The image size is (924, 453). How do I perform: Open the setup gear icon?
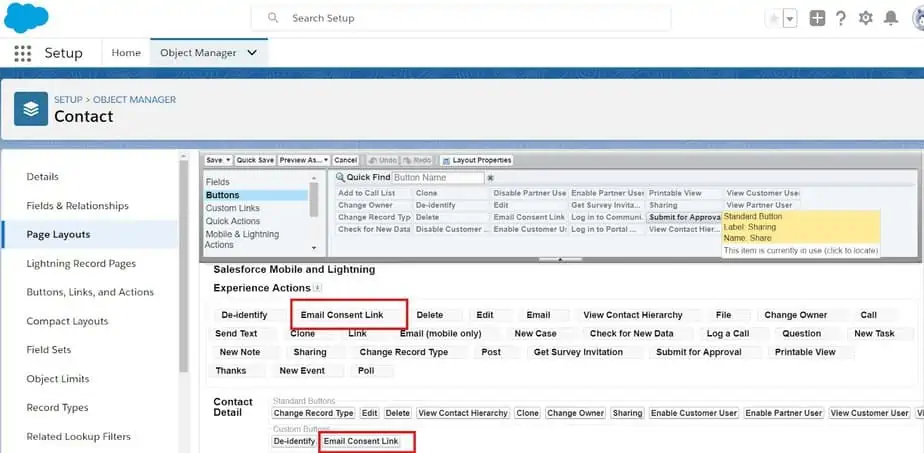pos(866,18)
